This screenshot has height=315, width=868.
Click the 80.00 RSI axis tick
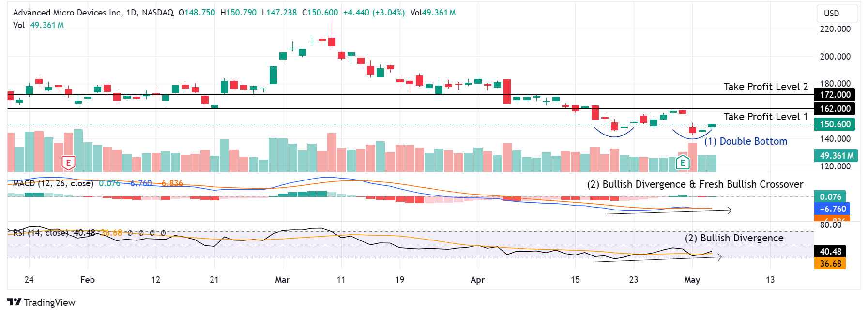pos(831,225)
